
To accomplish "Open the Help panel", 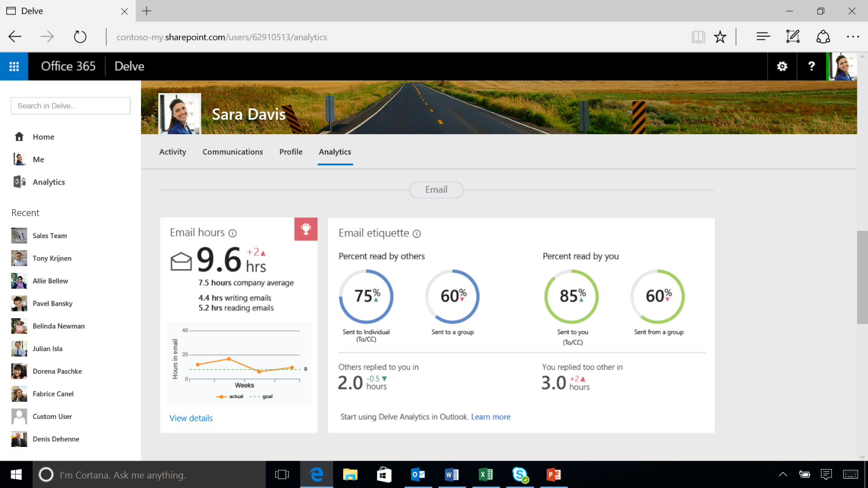I will [811, 66].
